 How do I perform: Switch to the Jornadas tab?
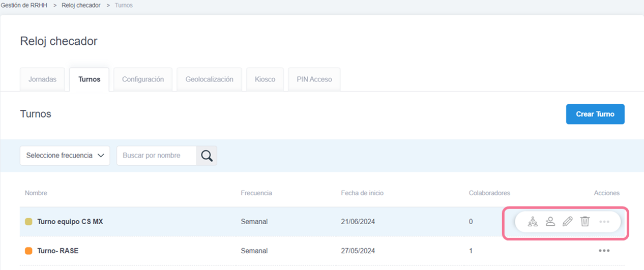point(43,79)
